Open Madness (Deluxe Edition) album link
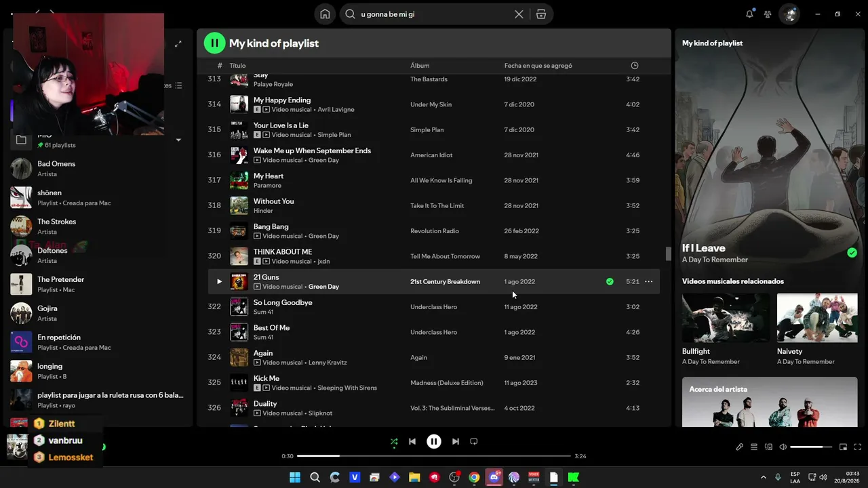The width and height of the screenshot is (868, 488). point(447,383)
